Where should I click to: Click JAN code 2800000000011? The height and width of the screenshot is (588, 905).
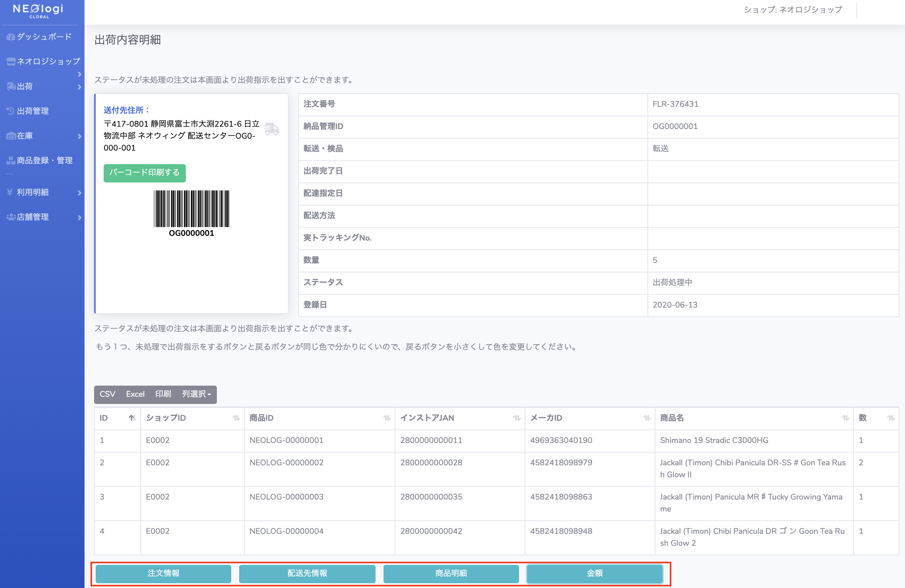tap(431, 441)
